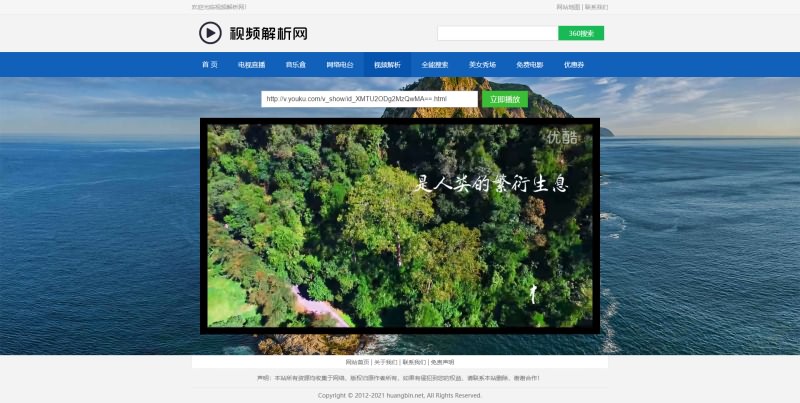Click the forest video player frame
The height and width of the screenshot is (403, 800).
400,226
